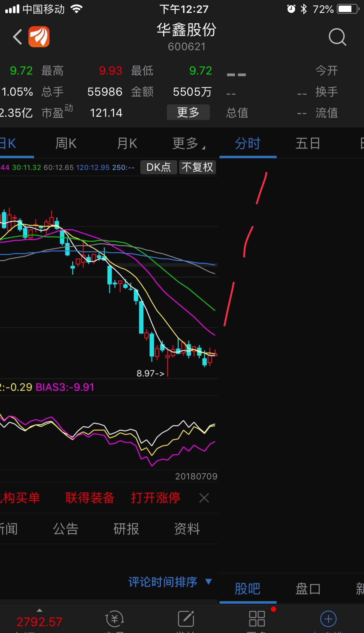Tap the 换手 label
This screenshot has width=364, height=633.
(x=326, y=92)
